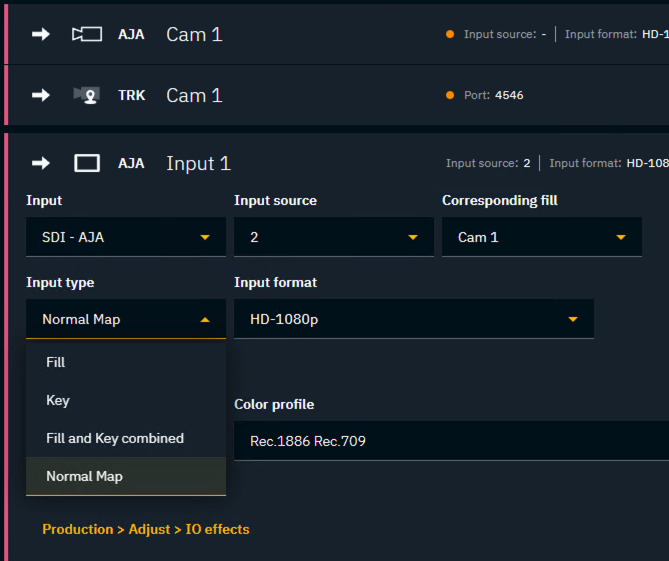This screenshot has height=561, width=669.
Task: Collapse the Input type Normal Map dropdown
Action: (x=126, y=319)
